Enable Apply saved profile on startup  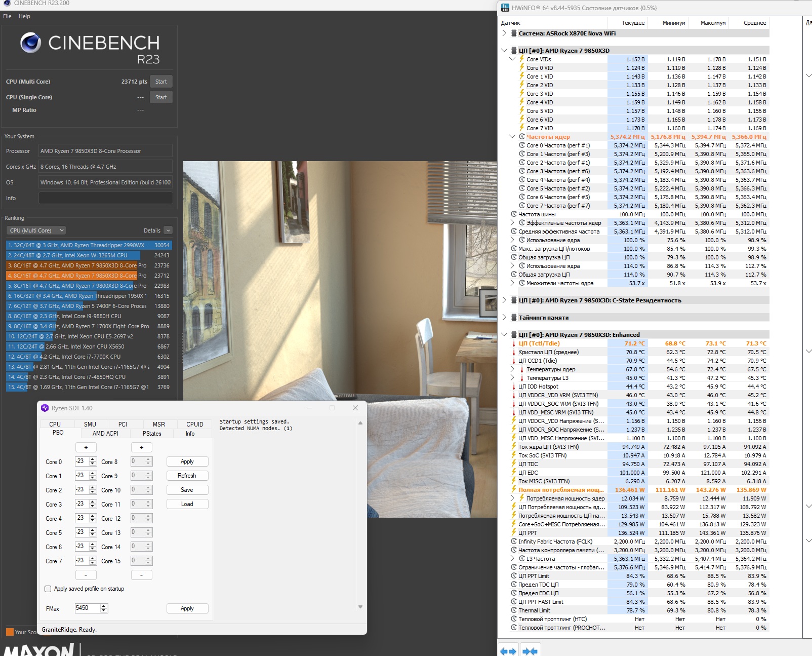pyautogui.click(x=48, y=589)
